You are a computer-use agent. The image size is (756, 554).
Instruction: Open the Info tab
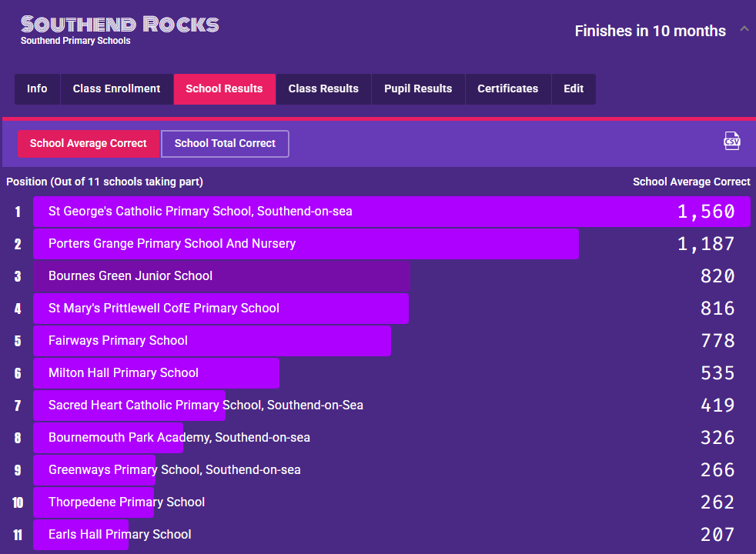tap(37, 89)
